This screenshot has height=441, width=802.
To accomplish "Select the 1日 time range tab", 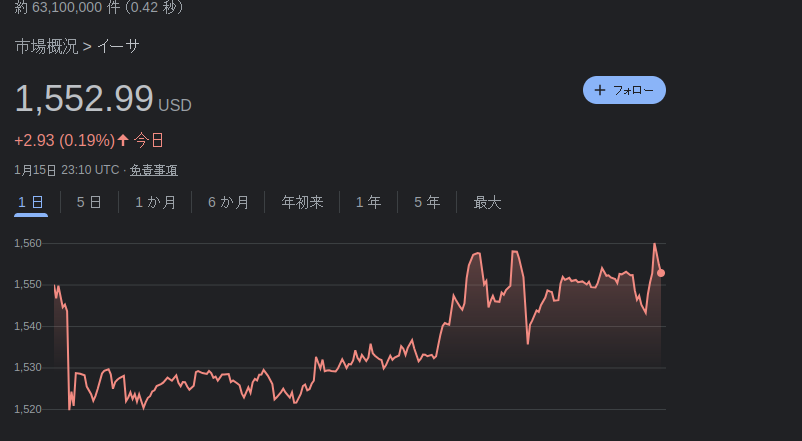I will pyautogui.click(x=31, y=202).
